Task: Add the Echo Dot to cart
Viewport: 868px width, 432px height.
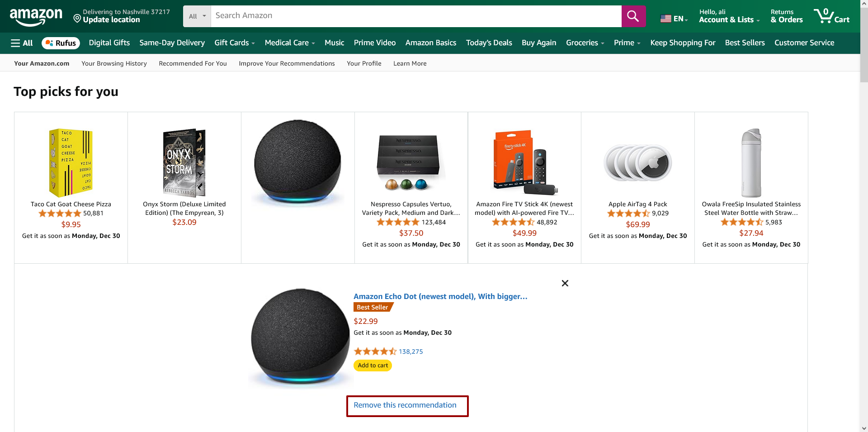Action: (373, 366)
